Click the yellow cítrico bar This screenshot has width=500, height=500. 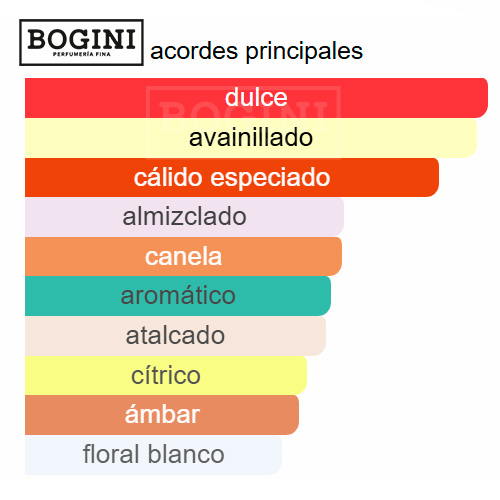pos(166,375)
